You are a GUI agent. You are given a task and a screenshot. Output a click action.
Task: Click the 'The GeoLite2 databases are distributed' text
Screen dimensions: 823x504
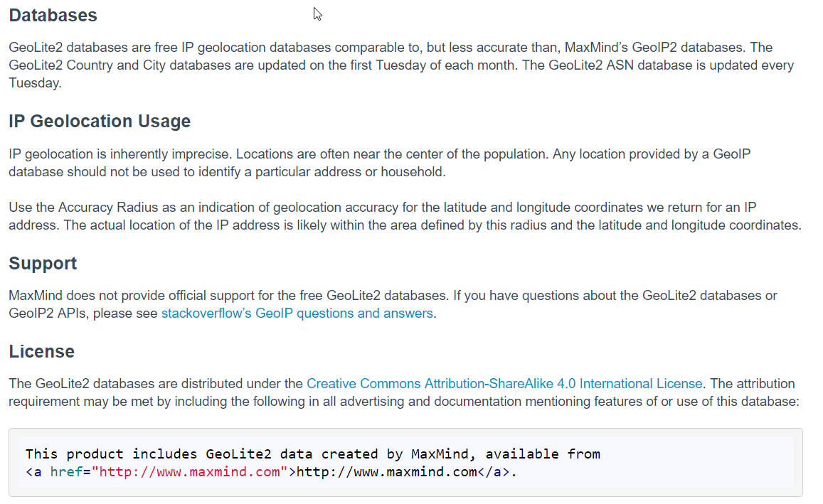click(156, 384)
